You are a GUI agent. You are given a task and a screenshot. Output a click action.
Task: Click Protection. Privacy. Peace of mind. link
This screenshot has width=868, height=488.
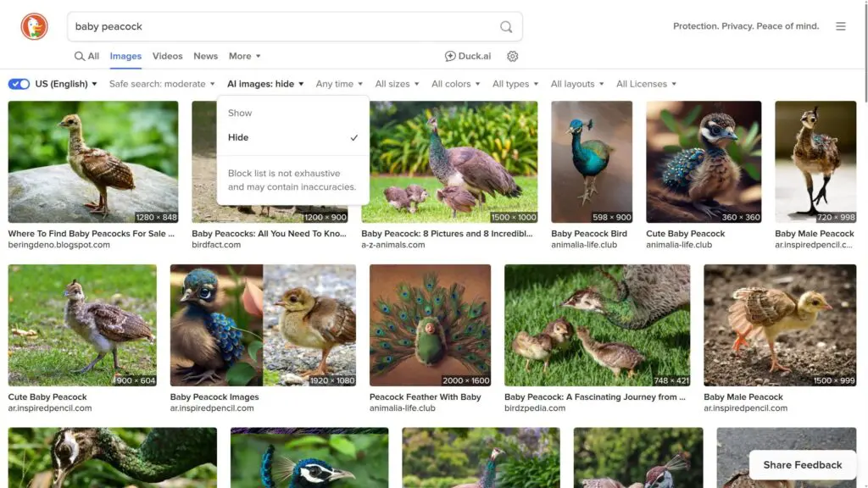coord(746,26)
